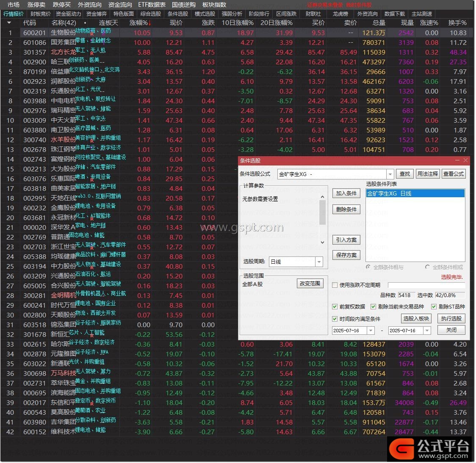Switch to the 特色版面 tab

click(124, 14)
